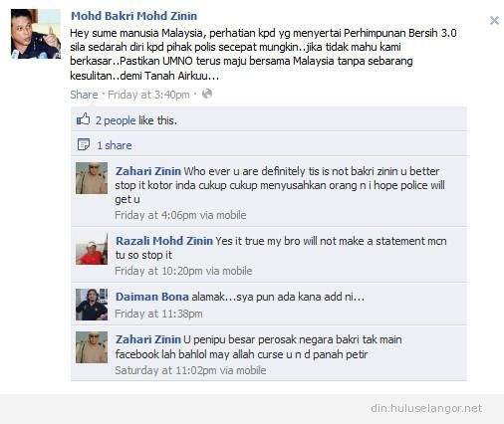Image resolution: width=504 pixels, height=424 pixels.
Task: Click the Share link under the post
Action: [84, 95]
